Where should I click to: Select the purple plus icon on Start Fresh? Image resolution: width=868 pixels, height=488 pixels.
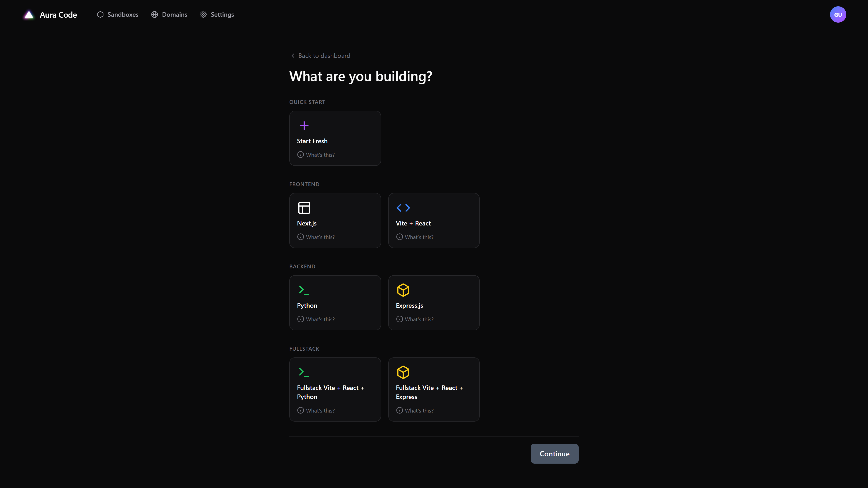point(304,125)
